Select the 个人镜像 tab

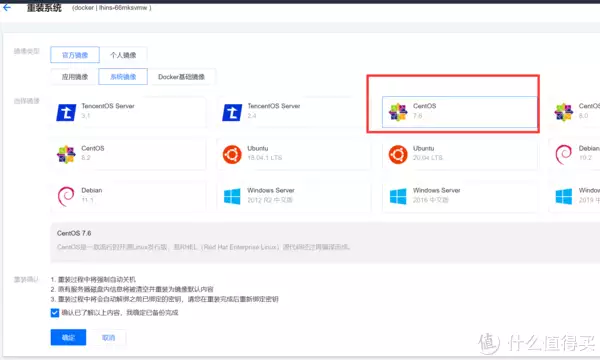123,55
